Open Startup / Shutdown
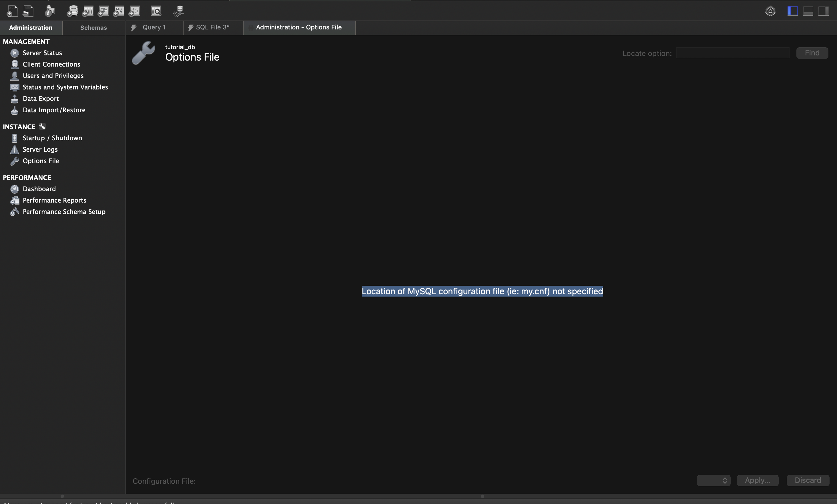Image resolution: width=837 pixels, height=504 pixels. coord(52,138)
